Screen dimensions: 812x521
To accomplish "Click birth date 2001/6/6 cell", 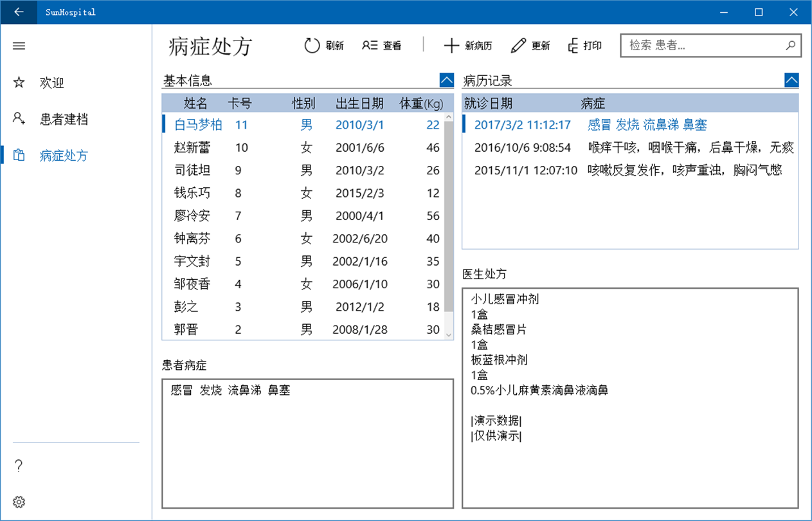I will [x=359, y=148].
